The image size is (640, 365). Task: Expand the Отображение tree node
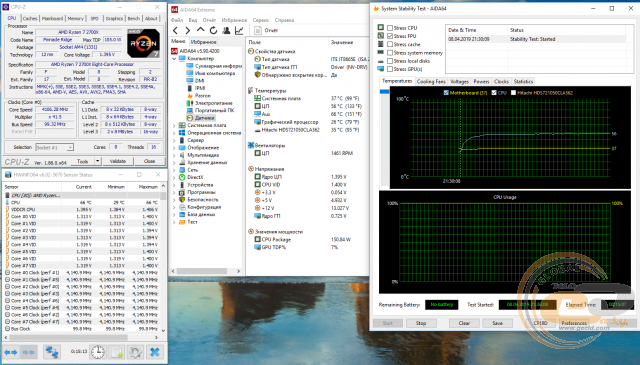pos(174,147)
